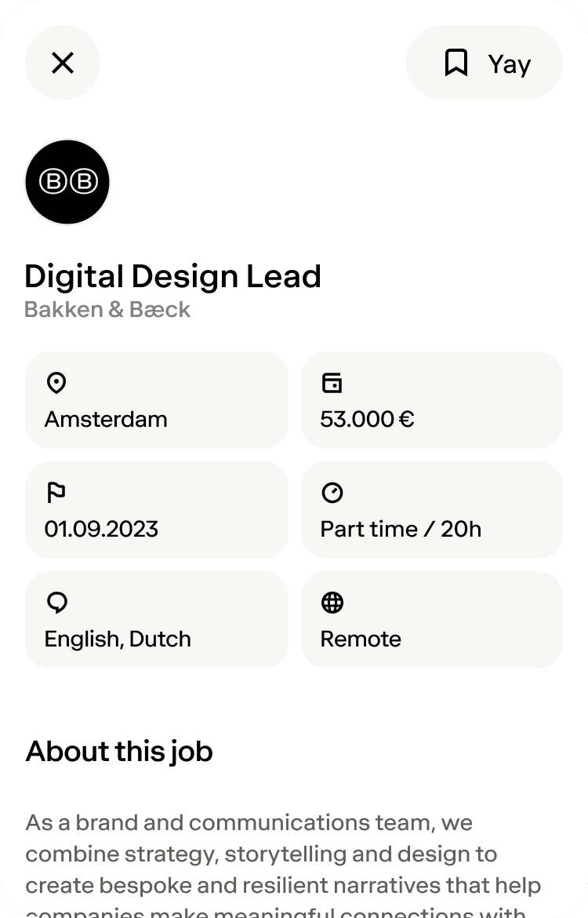Click the speech bubble icon for languages
The image size is (588, 918).
[x=56, y=603]
